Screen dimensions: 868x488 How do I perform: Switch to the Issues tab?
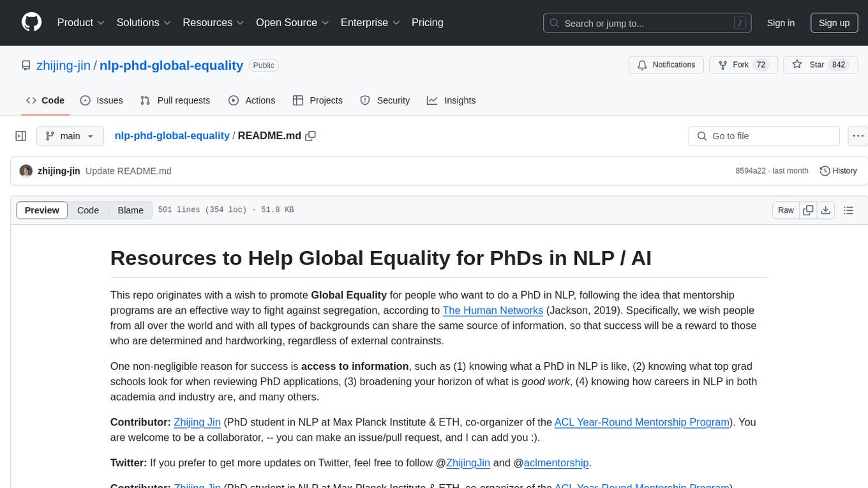point(101,100)
